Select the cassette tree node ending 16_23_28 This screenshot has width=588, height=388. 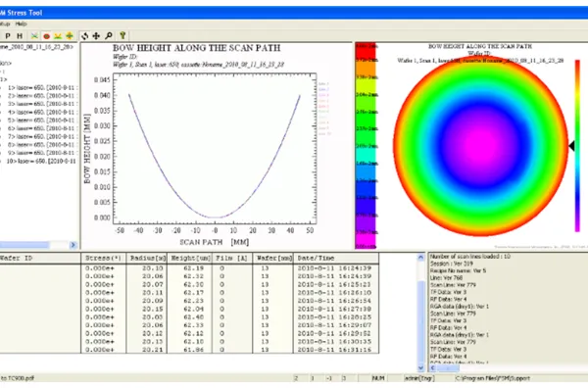tap(37, 47)
